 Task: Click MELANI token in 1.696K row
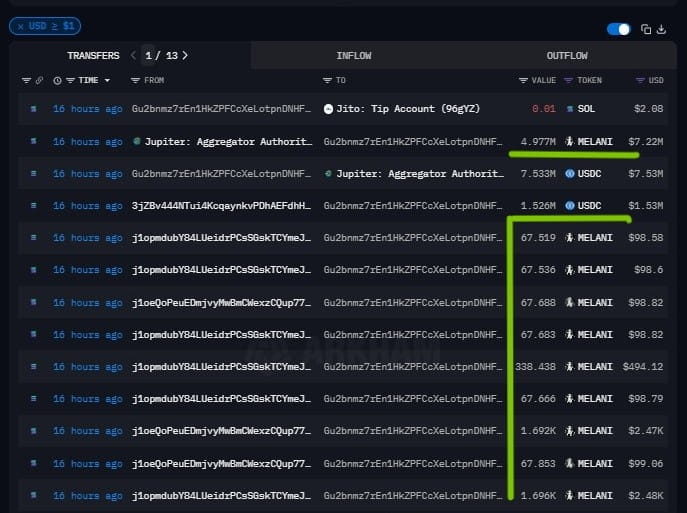click(x=595, y=495)
